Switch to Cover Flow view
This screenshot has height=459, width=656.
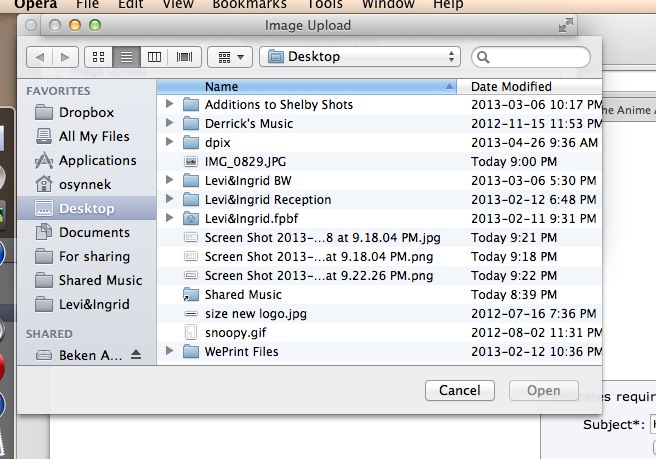pyautogui.click(x=184, y=57)
